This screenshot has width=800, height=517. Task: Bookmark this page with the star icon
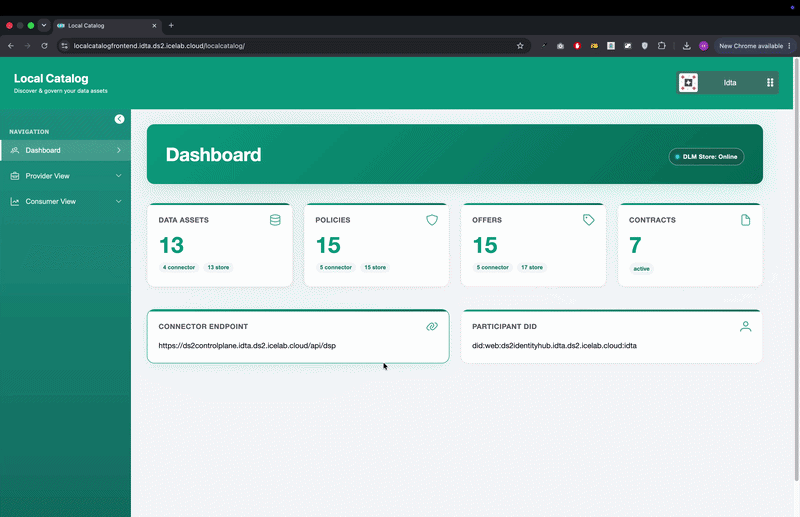point(520,46)
